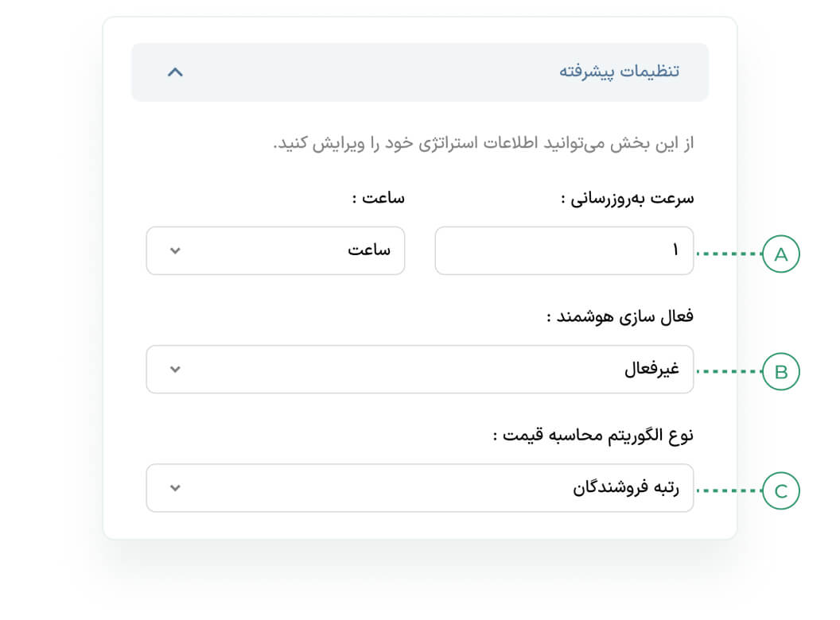
Task: Click the circled C marker icon
Action: [780, 491]
